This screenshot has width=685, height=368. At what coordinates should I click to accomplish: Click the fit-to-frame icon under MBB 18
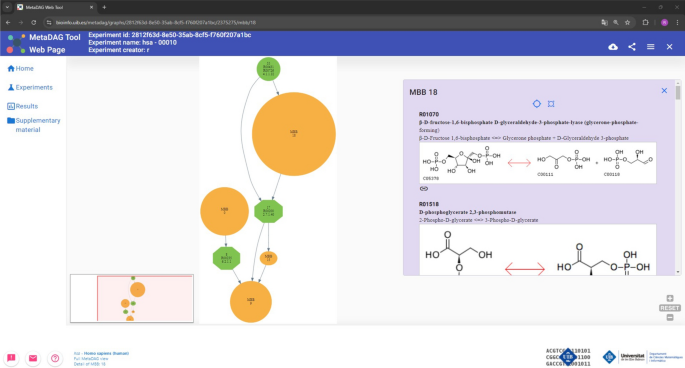[551, 104]
